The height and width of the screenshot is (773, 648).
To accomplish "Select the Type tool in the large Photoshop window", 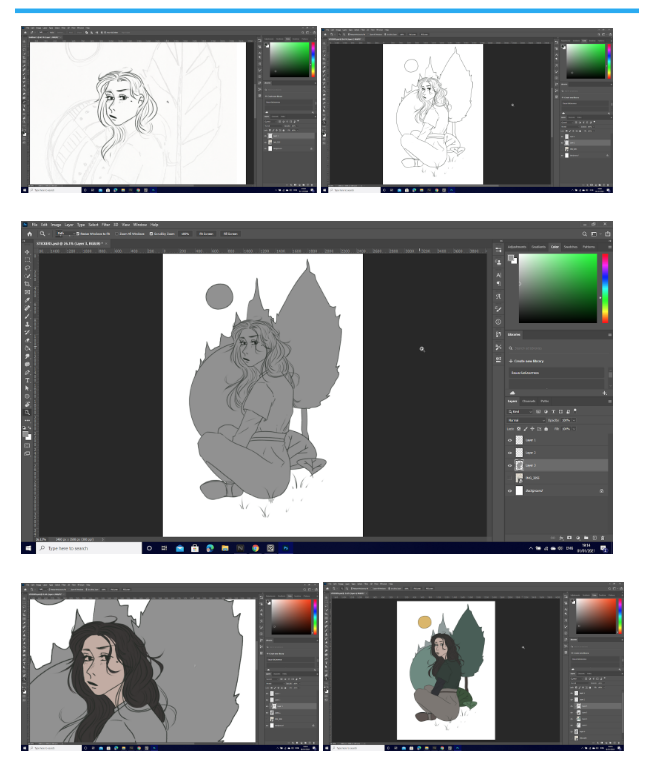I will pos(27,380).
